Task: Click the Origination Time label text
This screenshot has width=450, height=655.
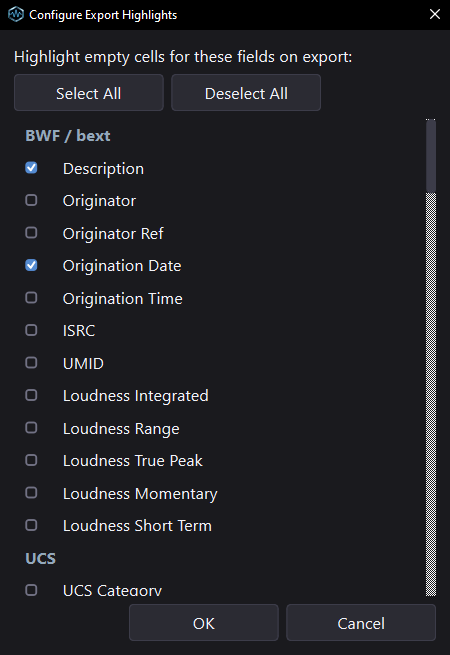Action: tap(122, 299)
